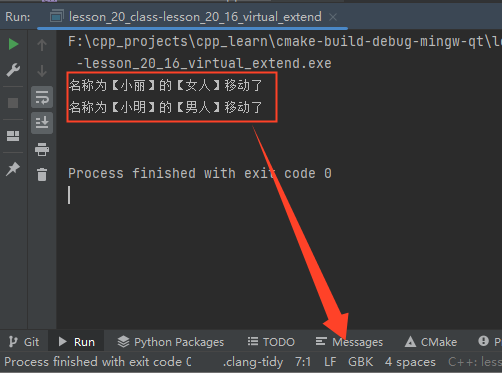
Task: Show the TODO tool window
Action: 271,342
